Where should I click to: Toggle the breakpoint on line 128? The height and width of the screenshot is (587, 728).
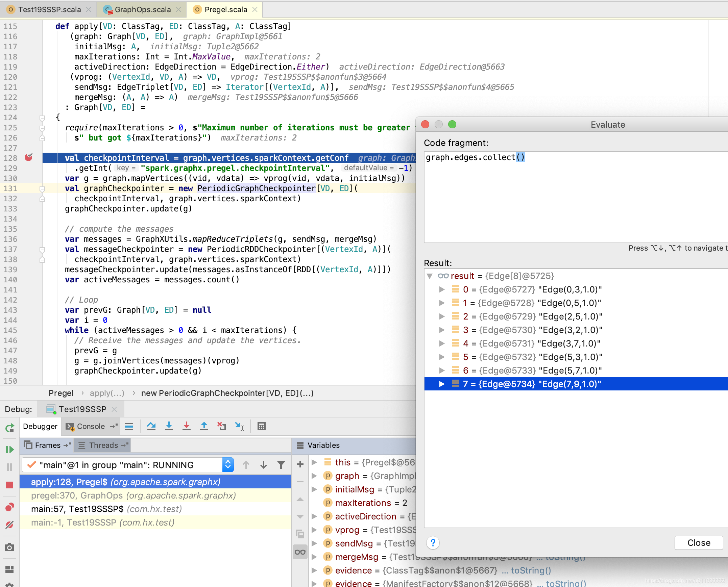coord(29,157)
